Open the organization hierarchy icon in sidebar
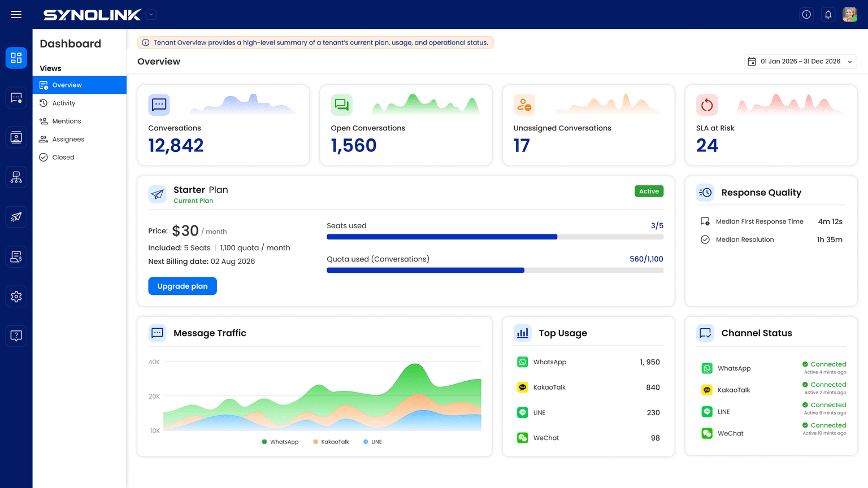Image resolution: width=868 pixels, height=488 pixels. [x=16, y=177]
